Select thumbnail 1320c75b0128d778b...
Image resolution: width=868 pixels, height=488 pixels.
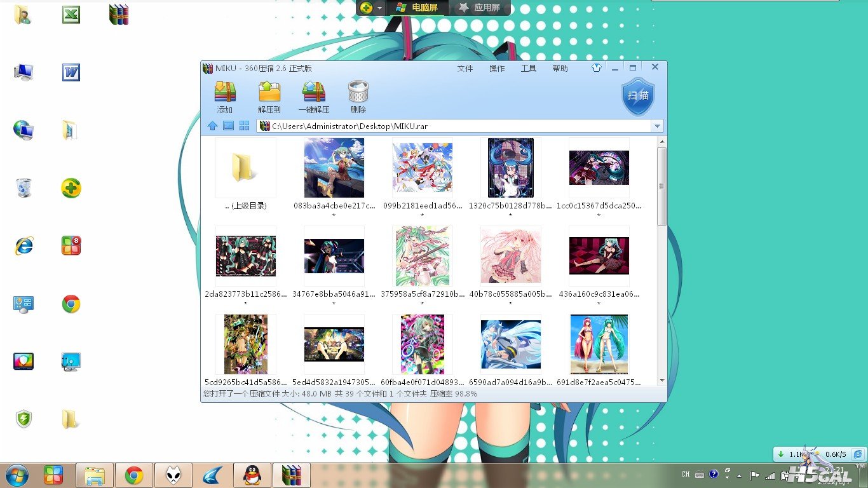[x=511, y=168]
